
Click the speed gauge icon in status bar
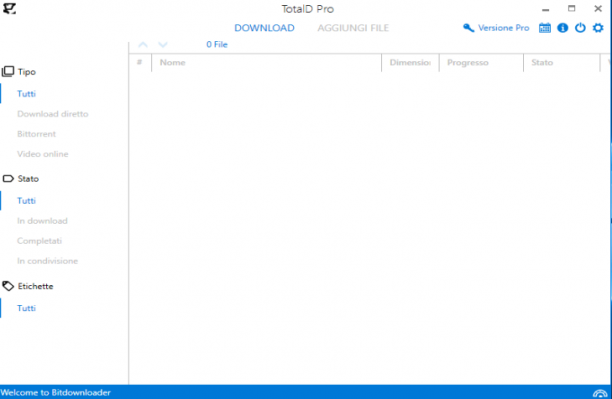(x=600, y=393)
